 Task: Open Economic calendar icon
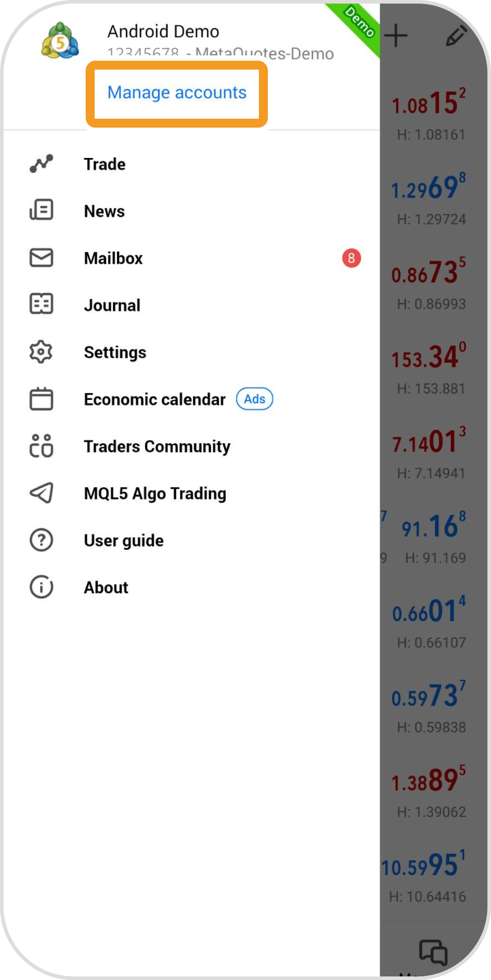(41, 399)
